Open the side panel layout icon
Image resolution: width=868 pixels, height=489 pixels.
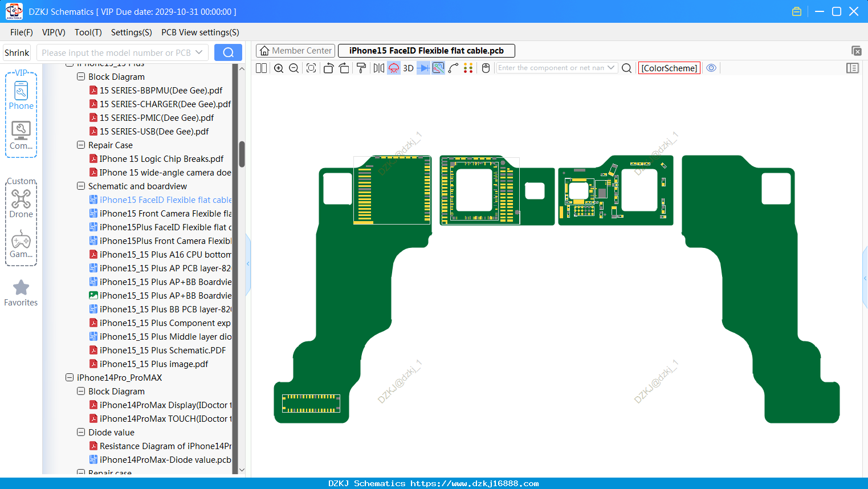[853, 68]
